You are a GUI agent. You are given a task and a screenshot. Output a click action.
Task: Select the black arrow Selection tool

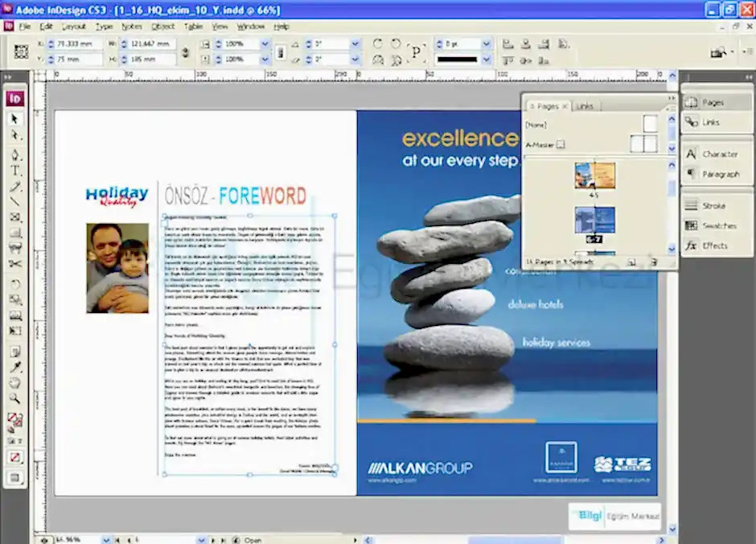tap(15, 119)
